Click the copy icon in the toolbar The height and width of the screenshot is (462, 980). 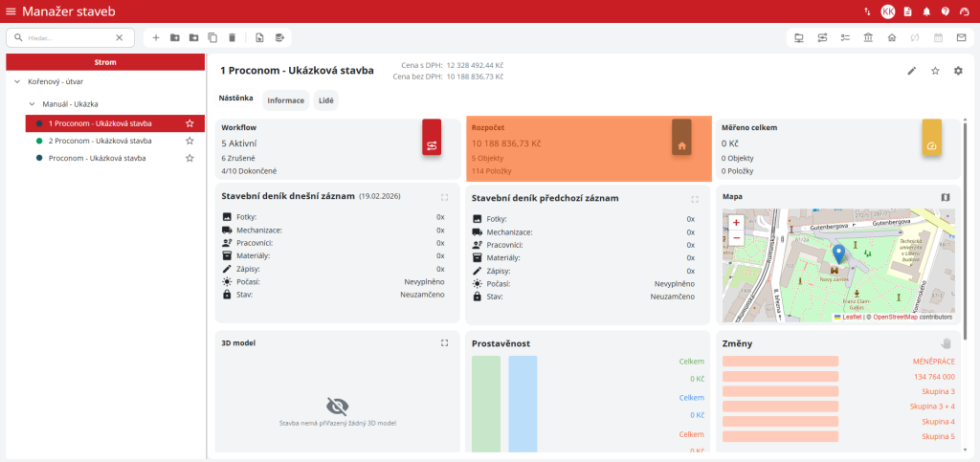212,37
